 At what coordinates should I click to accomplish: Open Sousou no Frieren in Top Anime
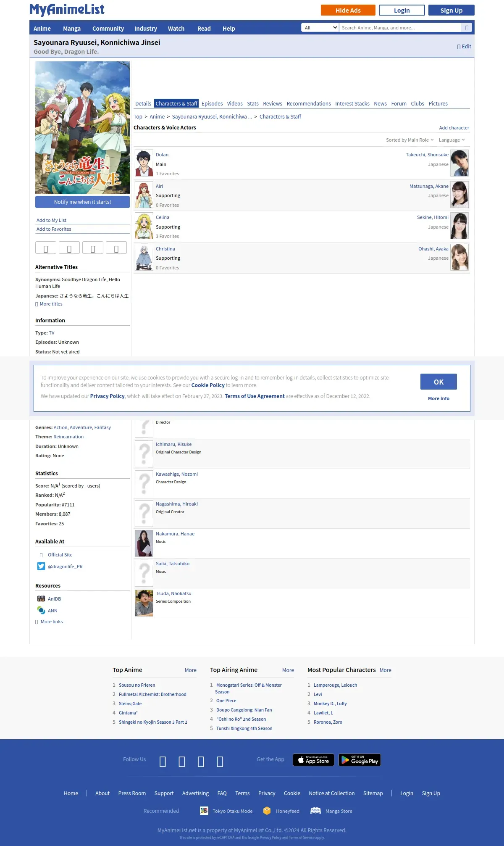coord(137,685)
